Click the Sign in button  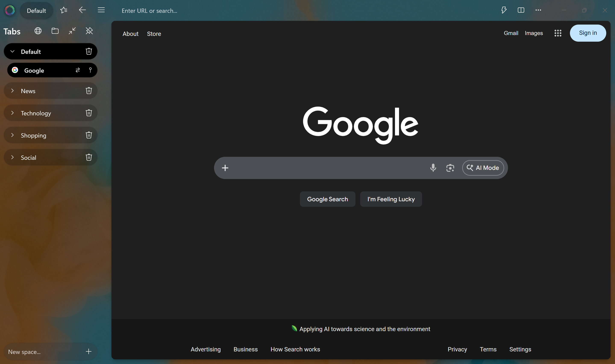pyautogui.click(x=588, y=33)
